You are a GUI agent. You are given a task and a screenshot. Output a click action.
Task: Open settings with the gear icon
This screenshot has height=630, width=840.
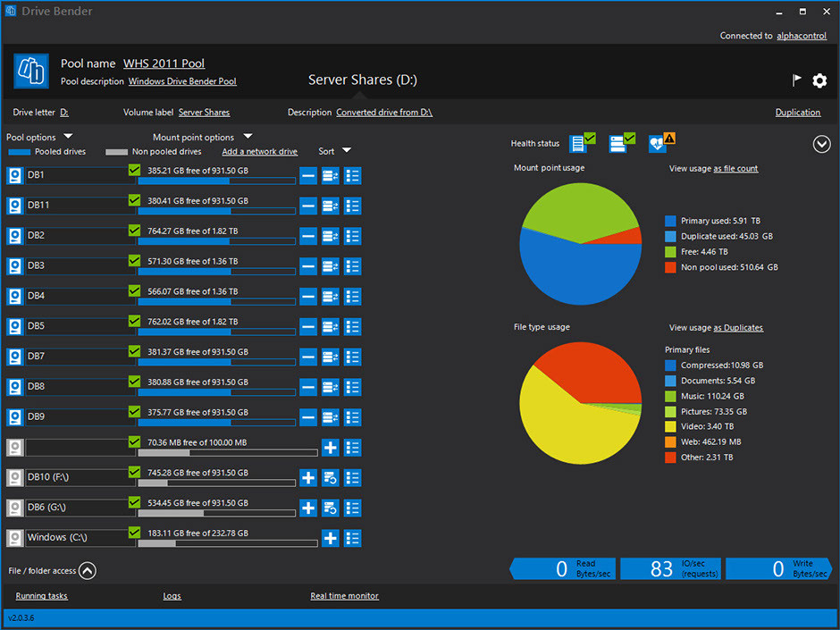[x=819, y=80]
